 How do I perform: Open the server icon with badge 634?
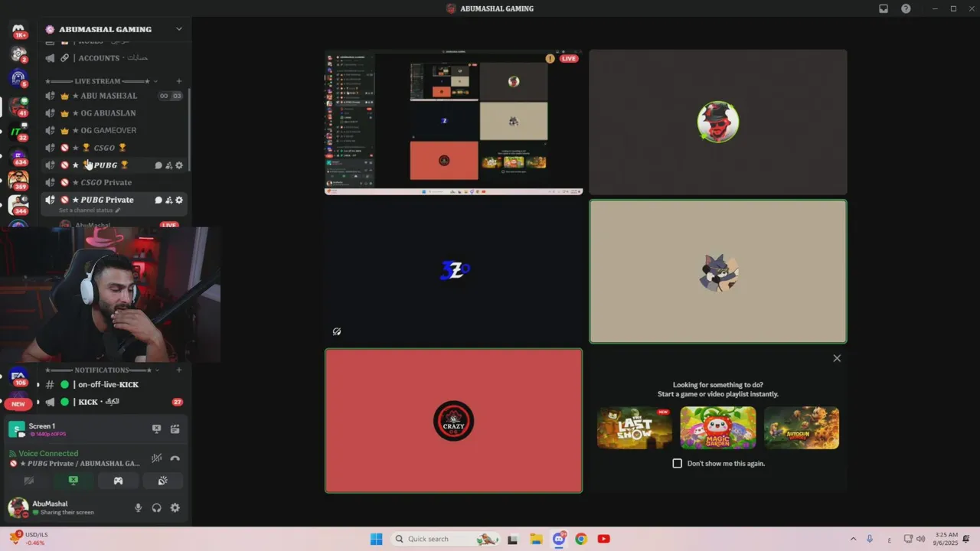pos(18,155)
